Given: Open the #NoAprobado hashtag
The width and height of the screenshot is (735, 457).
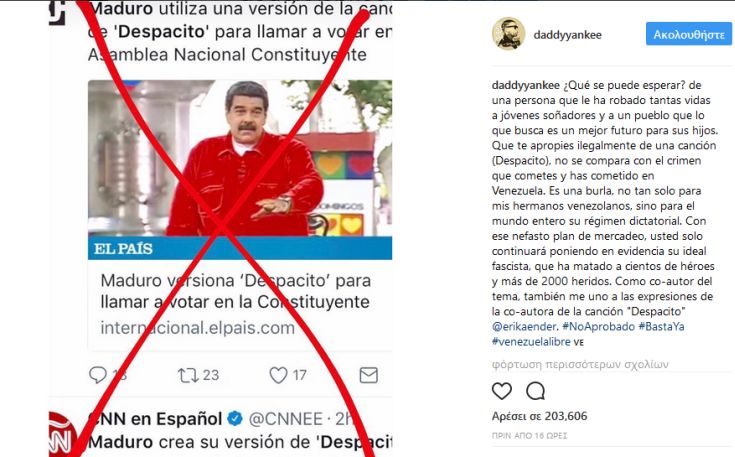Looking at the screenshot, I should (598, 326).
